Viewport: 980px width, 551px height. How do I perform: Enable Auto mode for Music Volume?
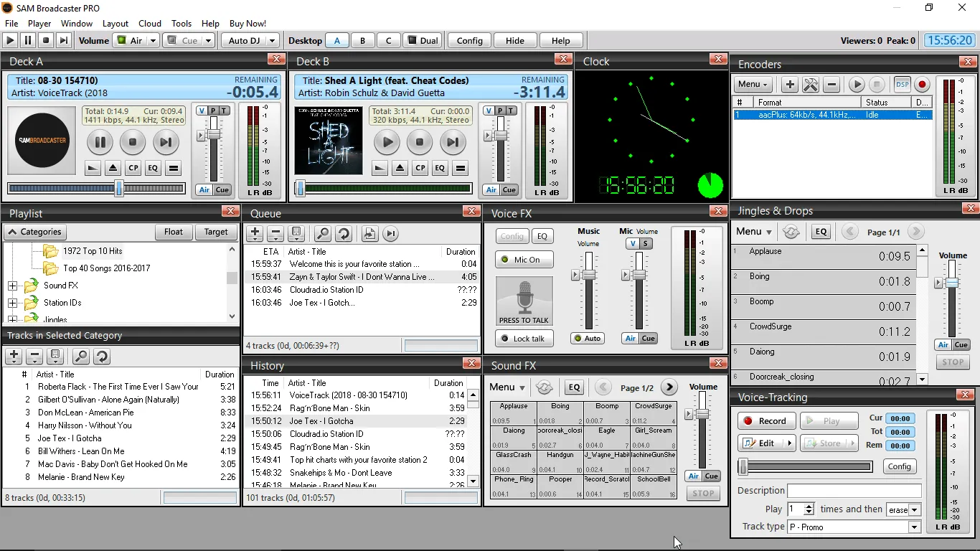(x=587, y=338)
